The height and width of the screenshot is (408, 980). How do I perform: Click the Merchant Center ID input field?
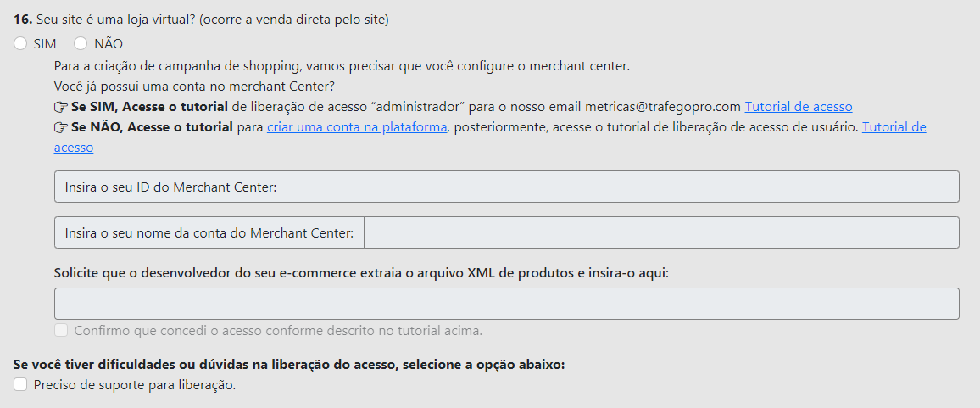point(622,187)
